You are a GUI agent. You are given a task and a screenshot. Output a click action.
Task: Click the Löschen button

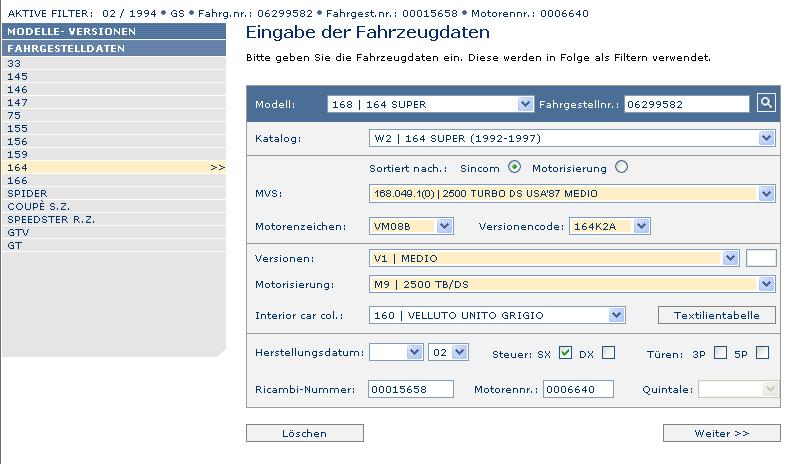click(304, 434)
